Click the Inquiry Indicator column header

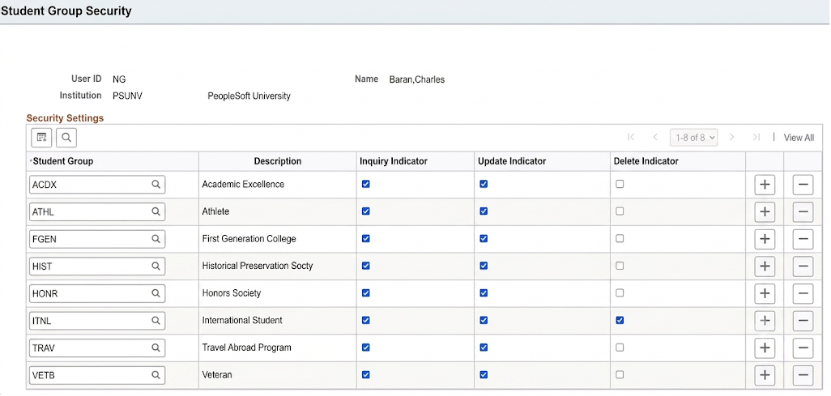click(x=393, y=161)
